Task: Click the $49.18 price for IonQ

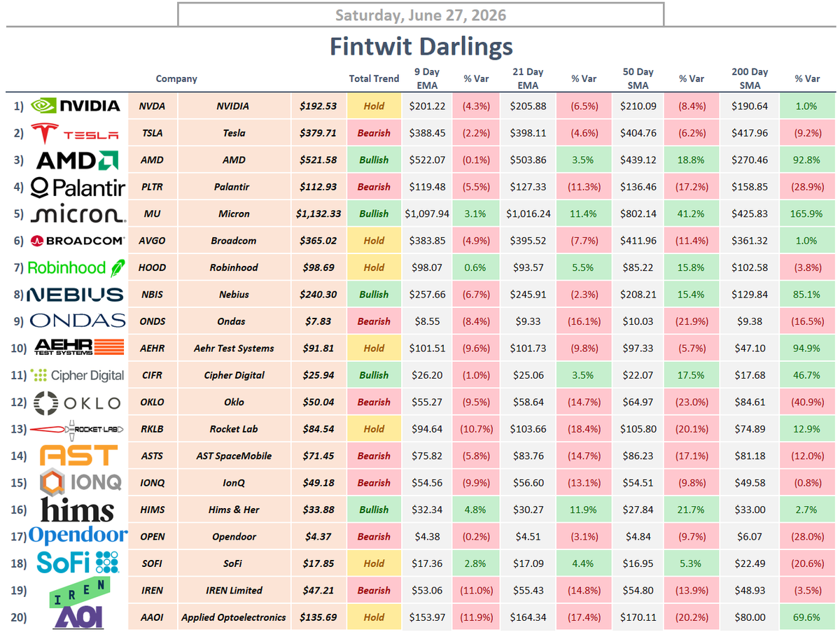Action: coord(318,483)
